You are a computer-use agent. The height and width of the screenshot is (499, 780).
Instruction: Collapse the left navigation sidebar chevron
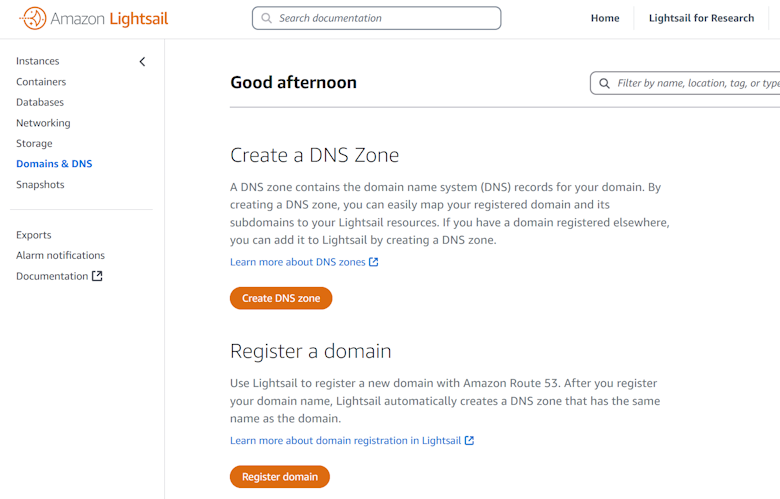[142, 61]
